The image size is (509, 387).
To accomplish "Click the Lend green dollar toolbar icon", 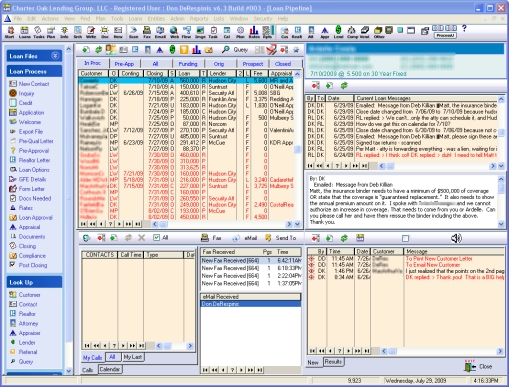I will [338, 32].
